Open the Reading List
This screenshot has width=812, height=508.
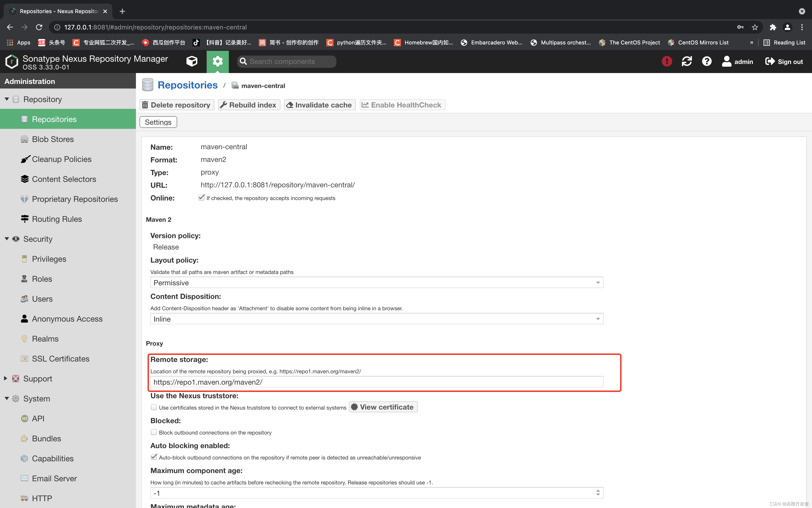click(x=784, y=43)
